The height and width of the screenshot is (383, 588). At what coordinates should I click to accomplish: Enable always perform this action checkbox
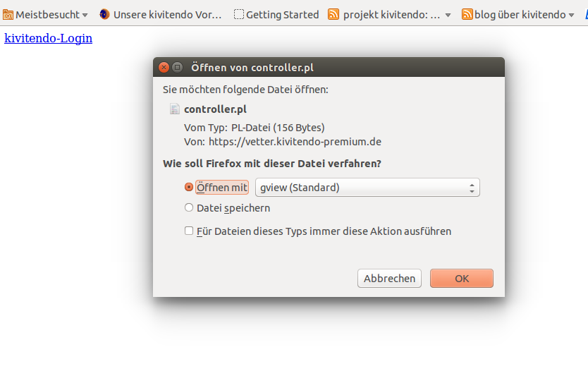[x=189, y=231]
